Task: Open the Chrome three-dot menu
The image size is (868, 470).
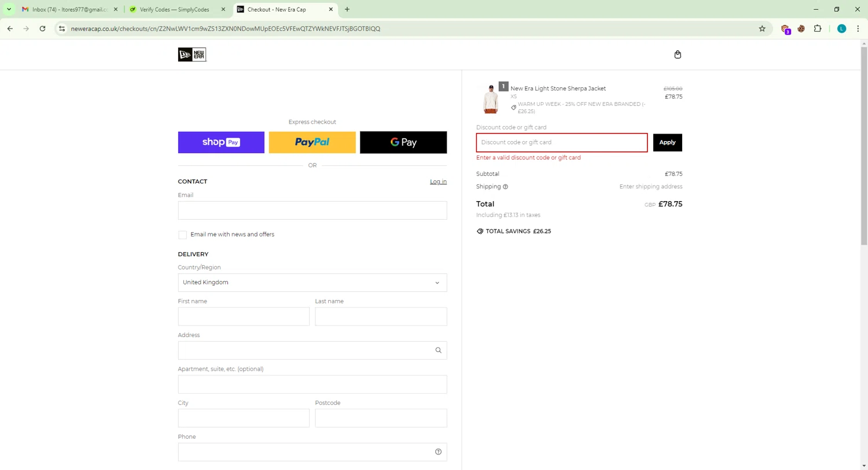Action: pos(858,28)
